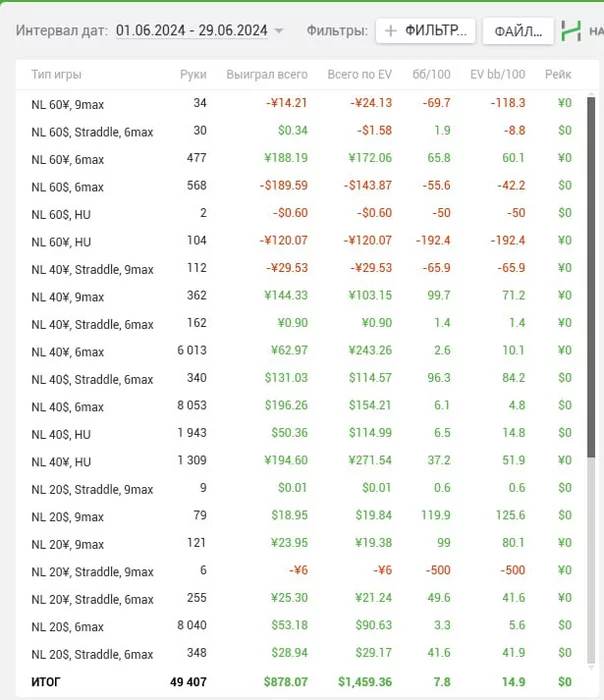Click scrollbar down arrow at table bottom
The image size is (604, 700).
click(591, 667)
